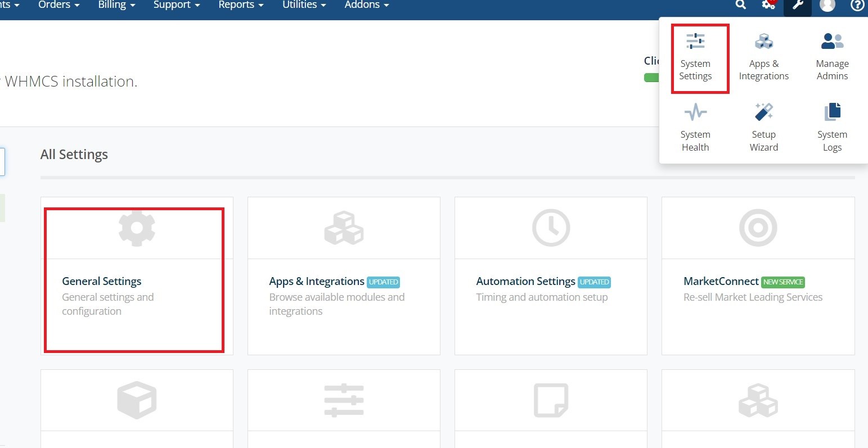
Task: Open automation status gears icon with badge
Action: point(768,4)
